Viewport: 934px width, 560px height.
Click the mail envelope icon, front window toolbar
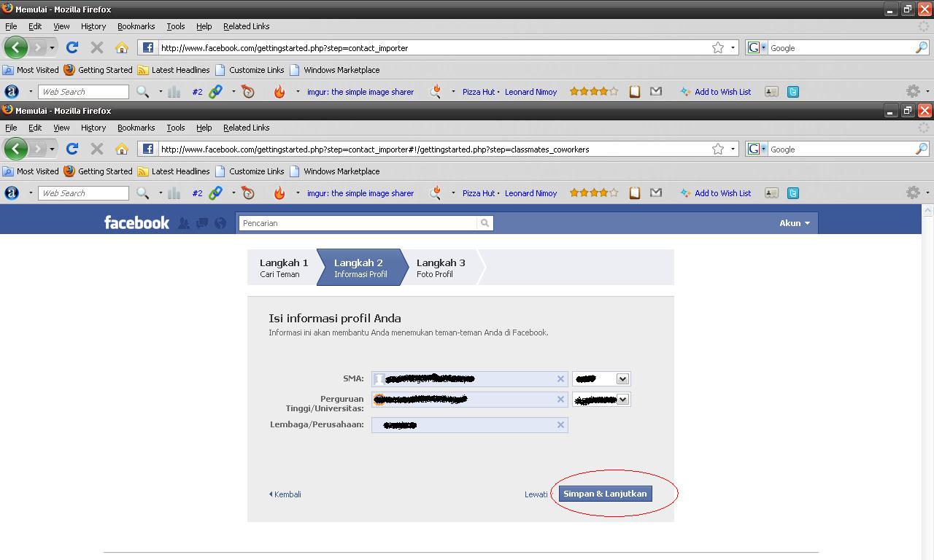pos(656,193)
